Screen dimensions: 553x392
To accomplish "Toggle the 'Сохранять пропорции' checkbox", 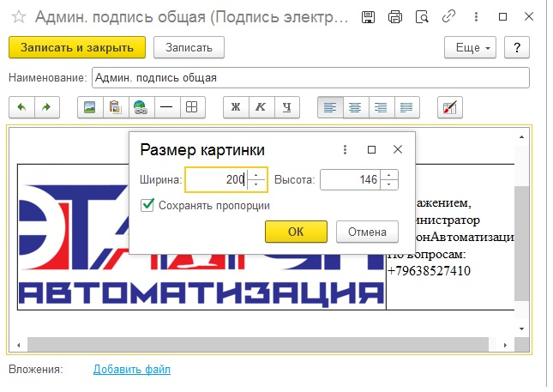I will [x=148, y=205].
